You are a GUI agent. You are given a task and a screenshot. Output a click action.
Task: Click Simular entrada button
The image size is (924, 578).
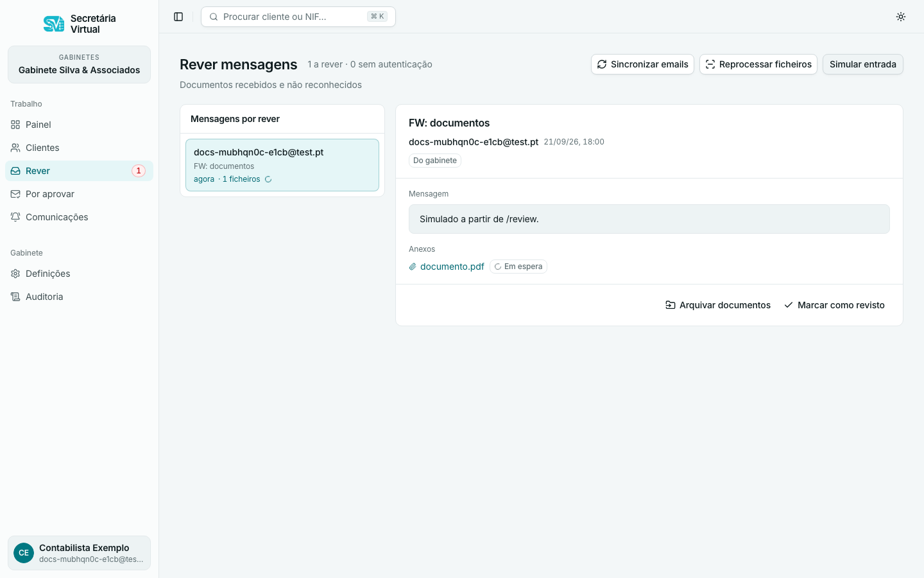(863, 64)
